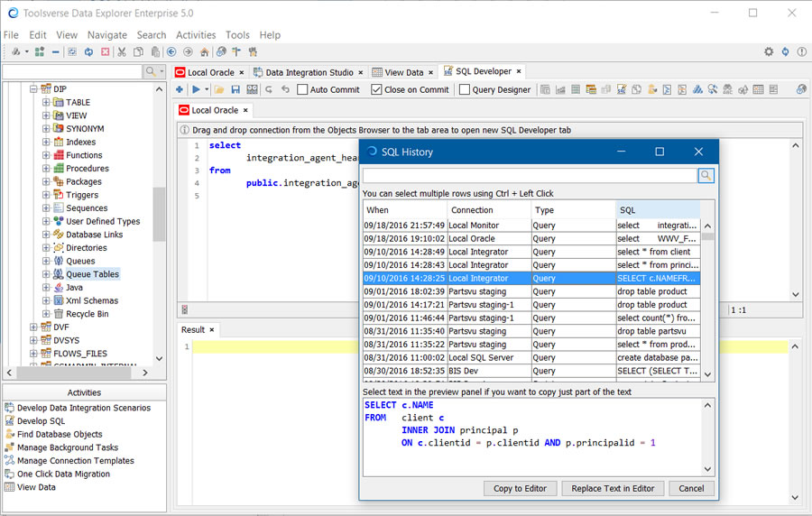Click the SQL column header
The image size is (812, 516).
(658, 210)
